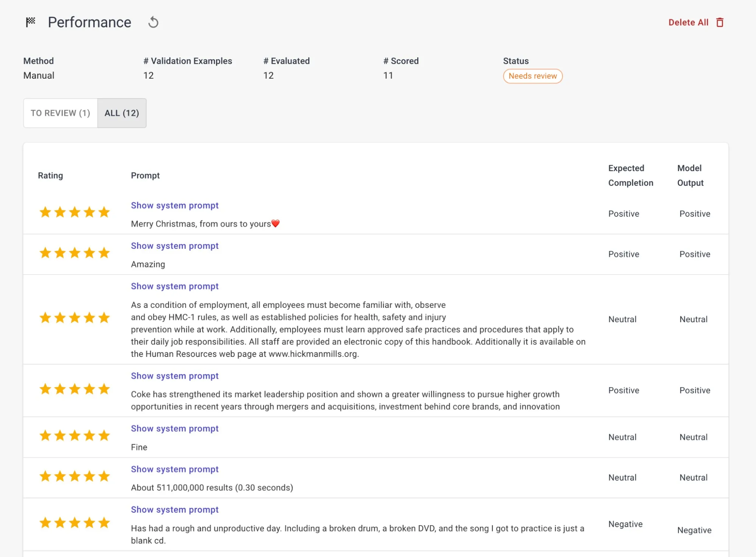Click the Status label
This screenshot has height=557, width=756.
pyautogui.click(x=516, y=61)
